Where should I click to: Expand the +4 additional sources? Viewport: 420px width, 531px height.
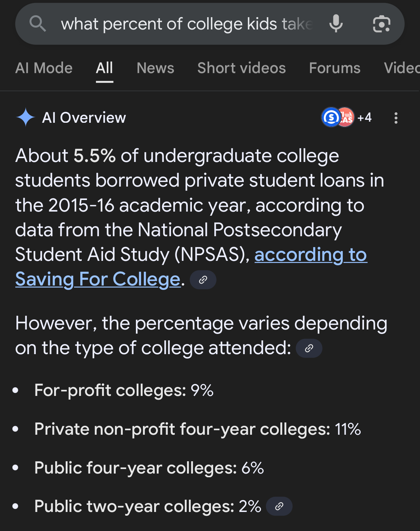(364, 118)
